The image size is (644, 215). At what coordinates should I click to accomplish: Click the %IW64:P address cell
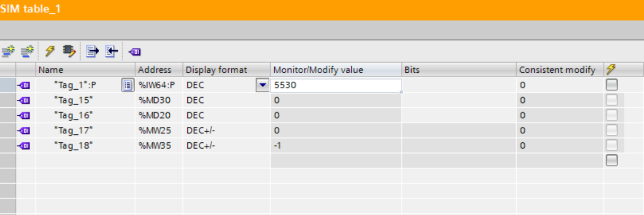pos(159,85)
